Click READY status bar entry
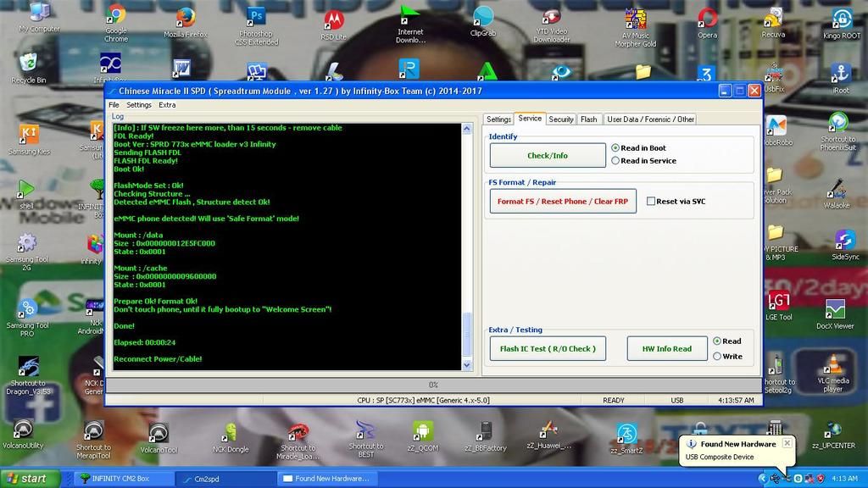 (x=614, y=400)
